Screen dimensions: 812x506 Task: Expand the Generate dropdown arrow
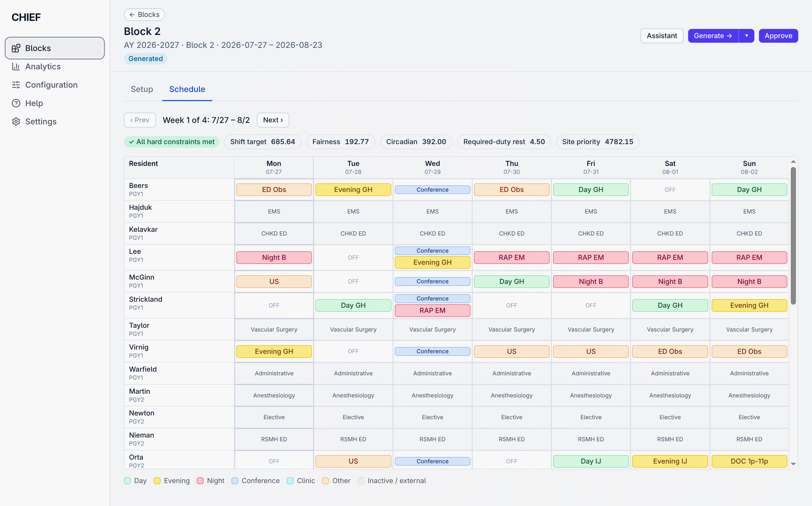point(746,36)
